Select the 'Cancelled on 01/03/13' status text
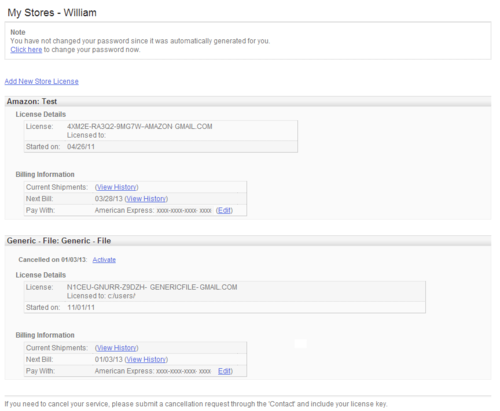 click(x=53, y=260)
